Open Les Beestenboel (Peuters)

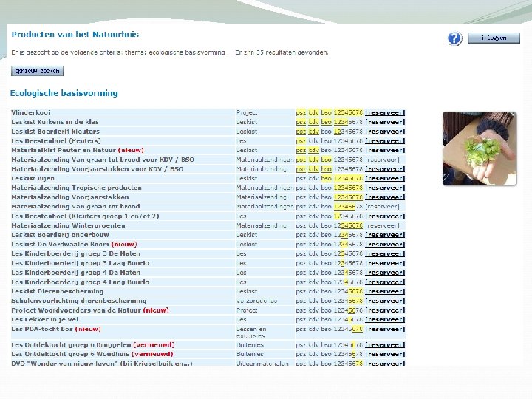point(56,141)
